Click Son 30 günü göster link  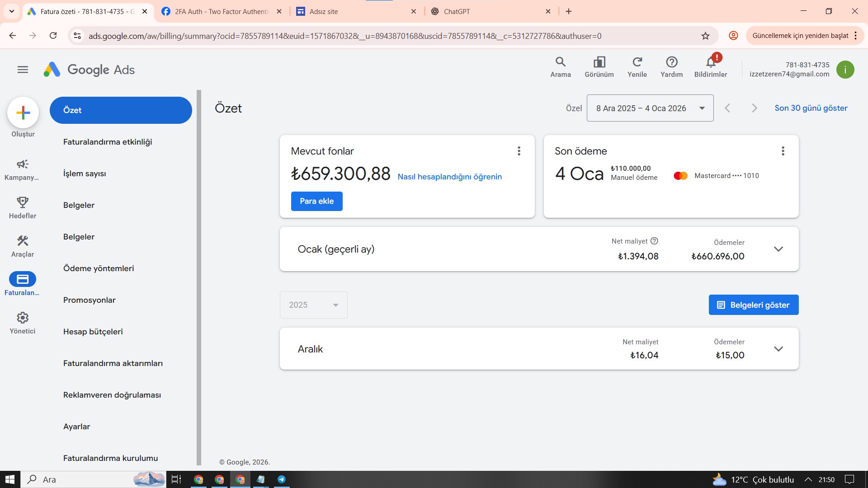(811, 108)
